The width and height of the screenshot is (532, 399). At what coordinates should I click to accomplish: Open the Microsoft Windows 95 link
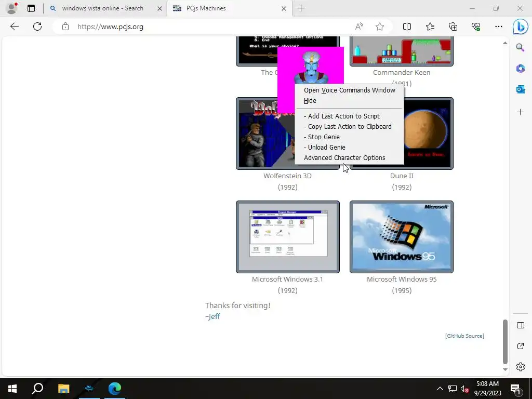(x=402, y=279)
